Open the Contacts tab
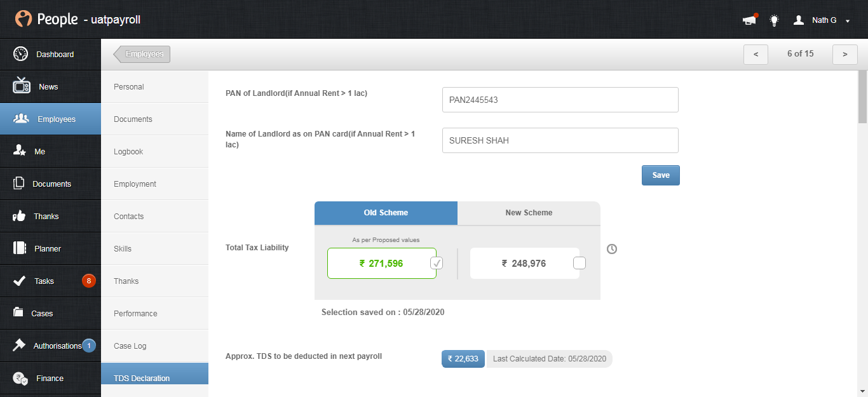Screen dimensions: 868x397 154,216
